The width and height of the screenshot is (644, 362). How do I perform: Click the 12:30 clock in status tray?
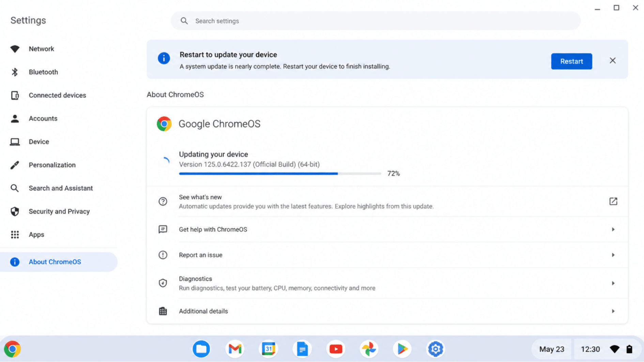(590, 349)
